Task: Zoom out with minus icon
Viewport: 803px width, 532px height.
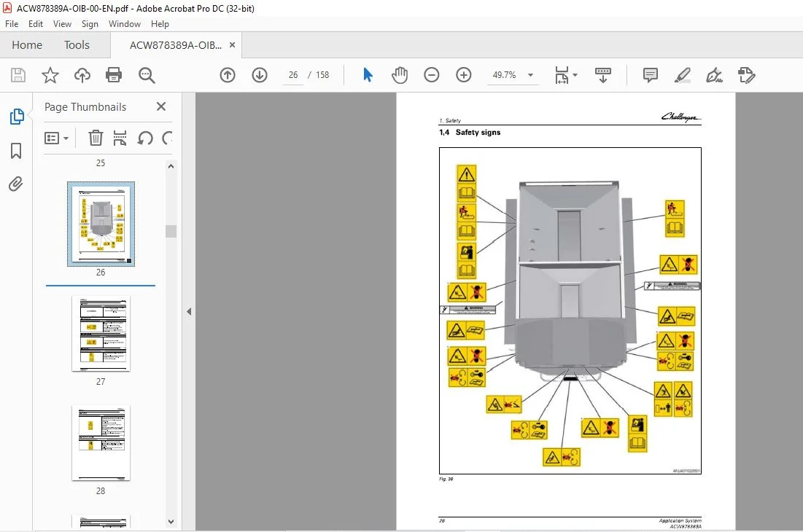Action: point(432,75)
